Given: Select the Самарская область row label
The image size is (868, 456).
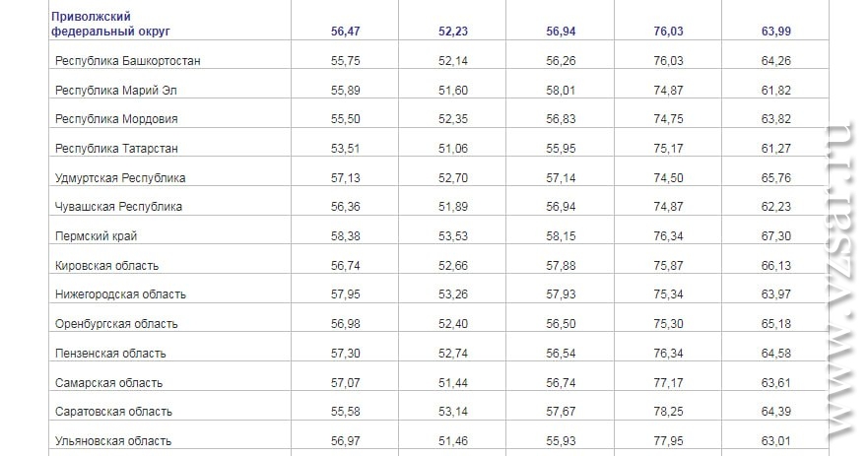Looking at the screenshot, I should pyautogui.click(x=108, y=382).
